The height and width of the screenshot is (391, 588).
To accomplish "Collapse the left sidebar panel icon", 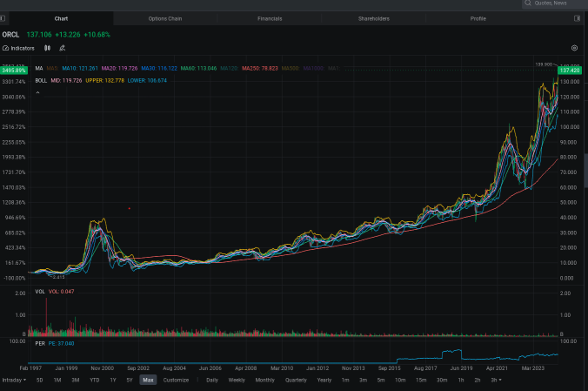I will point(3,18).
